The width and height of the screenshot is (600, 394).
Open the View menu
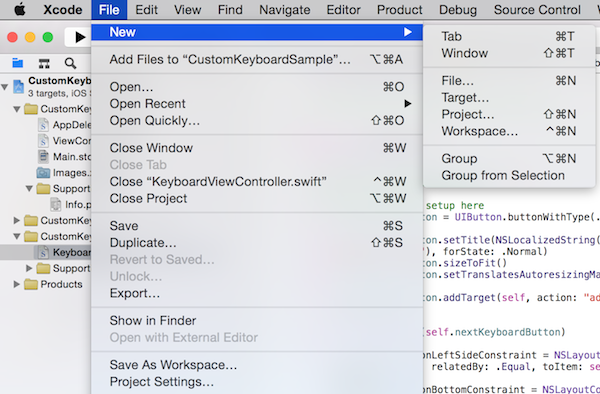[x=188, y=9]
